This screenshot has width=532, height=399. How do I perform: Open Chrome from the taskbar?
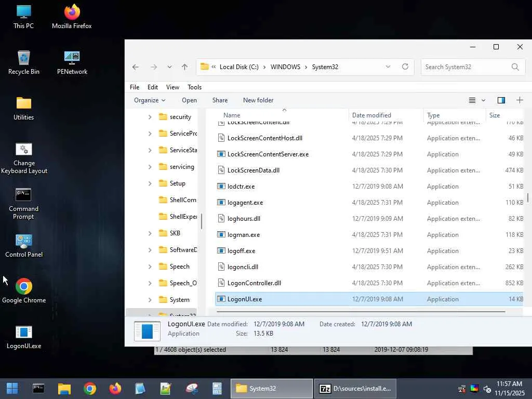(x=89, y=389)
